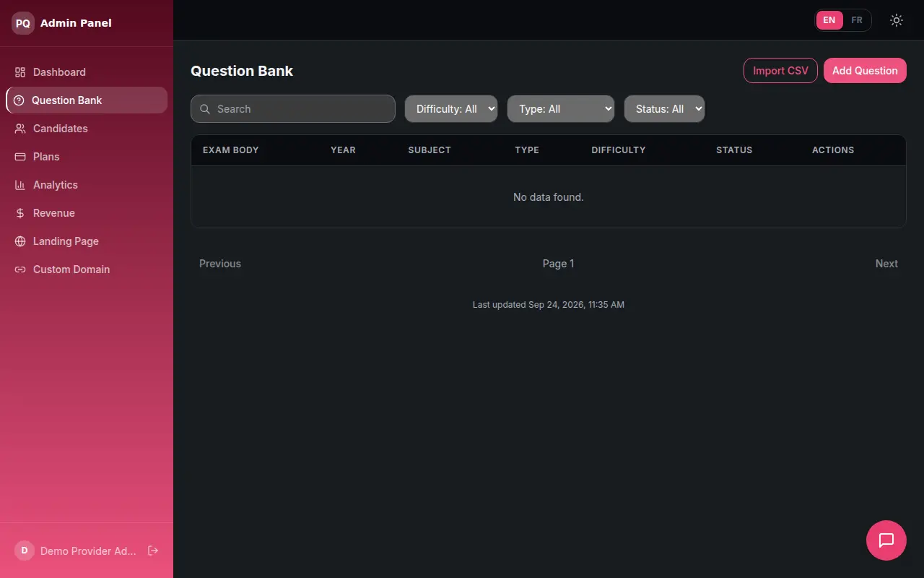
Task: Open the Status: All dropdown
Action: click(664, 109)
